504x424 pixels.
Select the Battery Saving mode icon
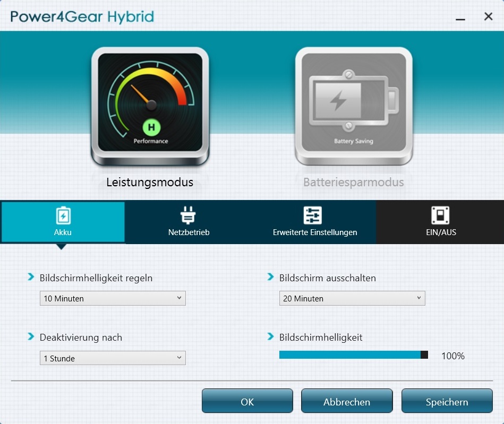(x=354, y=106)
